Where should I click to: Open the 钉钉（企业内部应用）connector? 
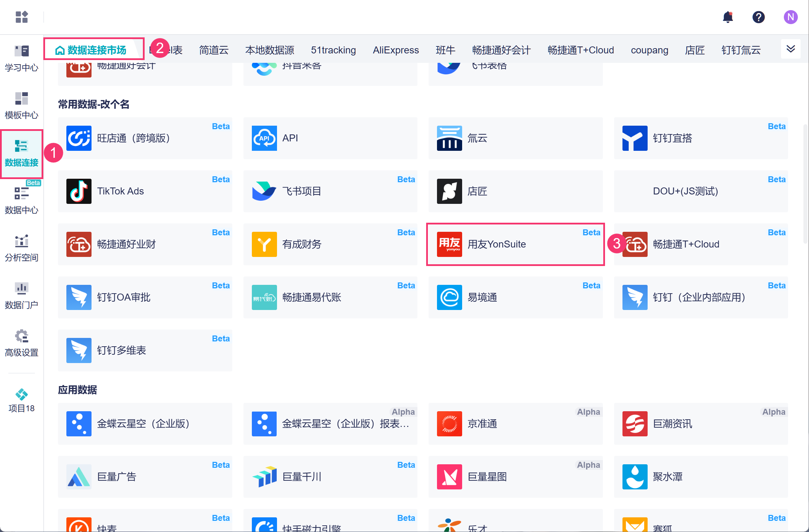tap(701, 297)
